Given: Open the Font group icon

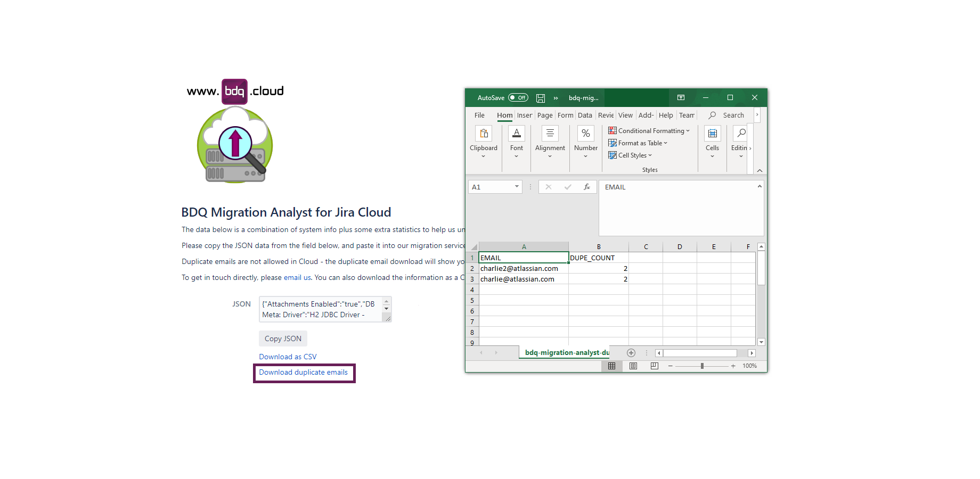Looking at the screenshot, I should coord(516,134).
